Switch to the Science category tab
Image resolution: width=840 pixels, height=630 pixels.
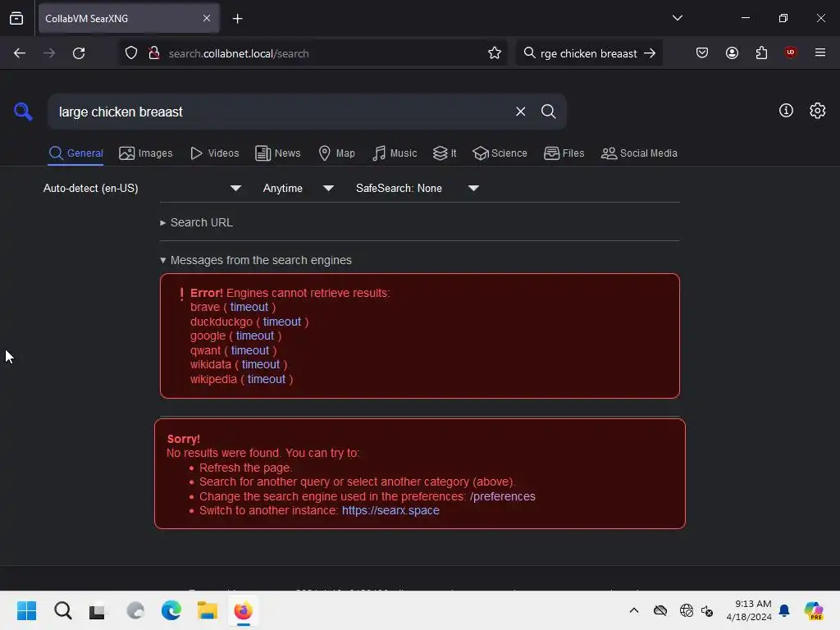500,153
